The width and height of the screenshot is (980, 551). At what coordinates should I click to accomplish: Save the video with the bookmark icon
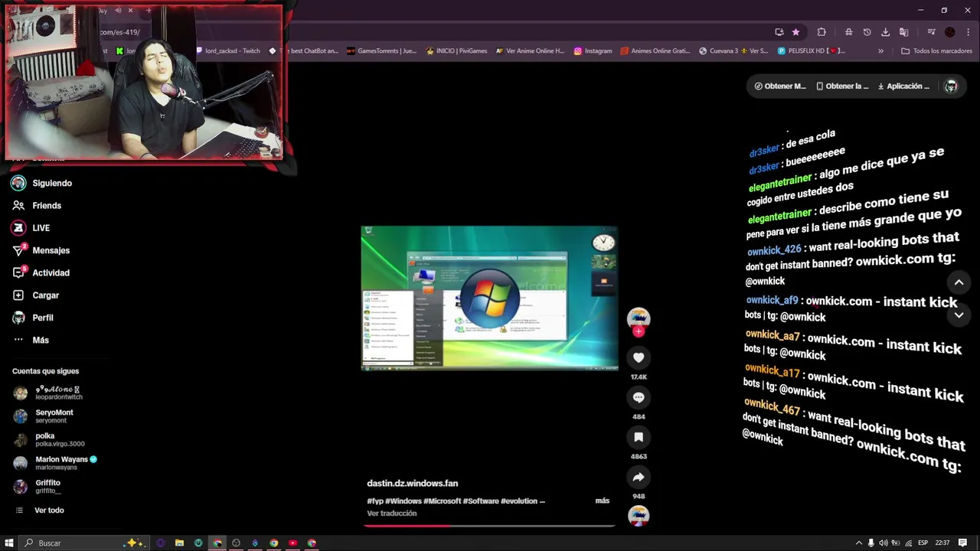[x=639, y=437]
